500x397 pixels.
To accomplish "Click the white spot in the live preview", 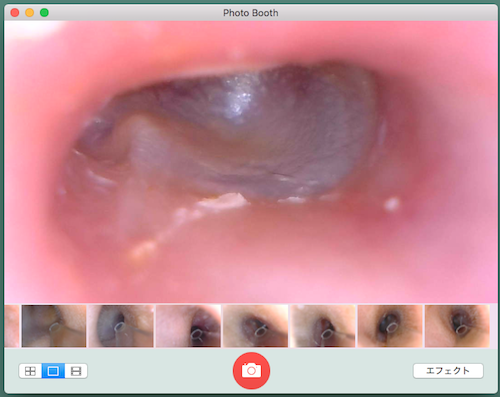I will click(x=392, y=204).
